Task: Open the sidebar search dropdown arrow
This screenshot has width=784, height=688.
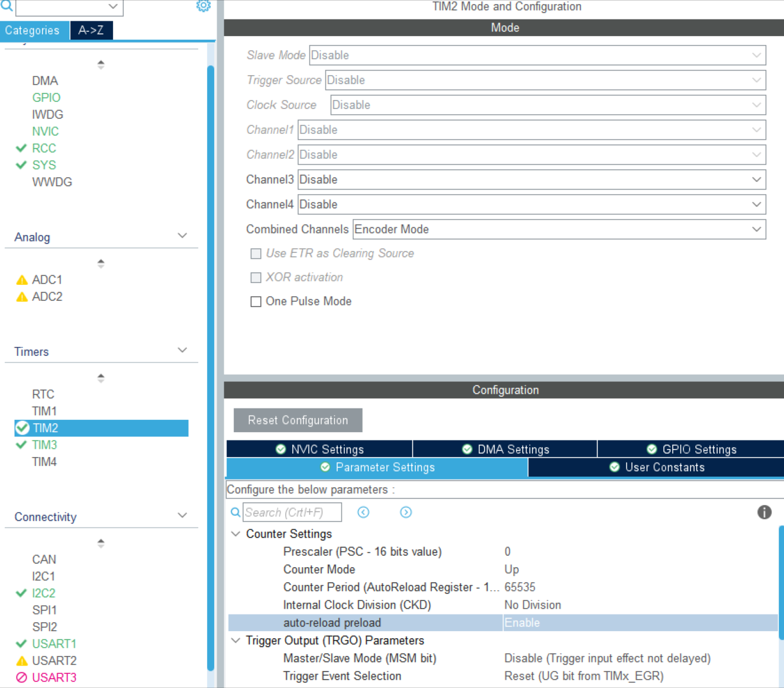Action: click(113, 7)
